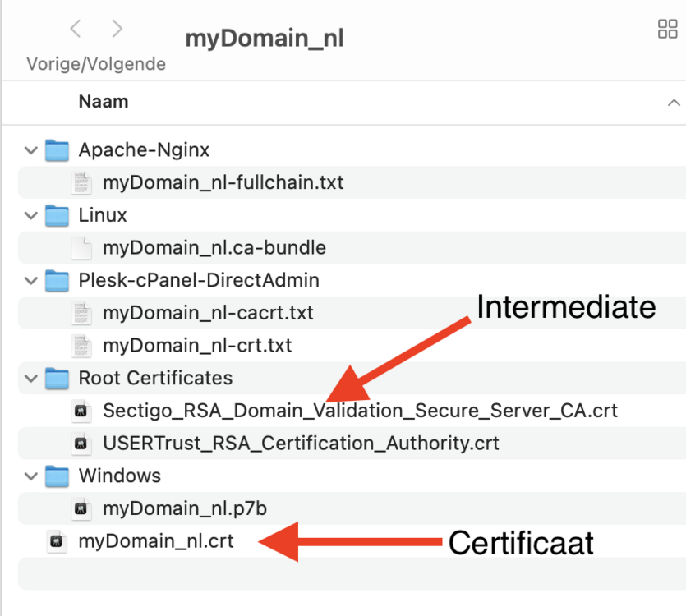Click the myDomain_nl.crt certificate file icon

(57, 542)
